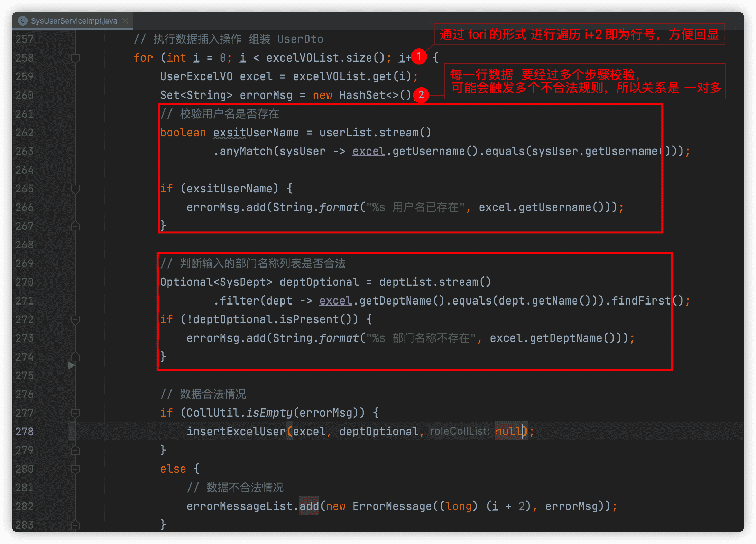Toggle breakpoint at line number 259
Screen dimensions: 756x544
(25, 76)
